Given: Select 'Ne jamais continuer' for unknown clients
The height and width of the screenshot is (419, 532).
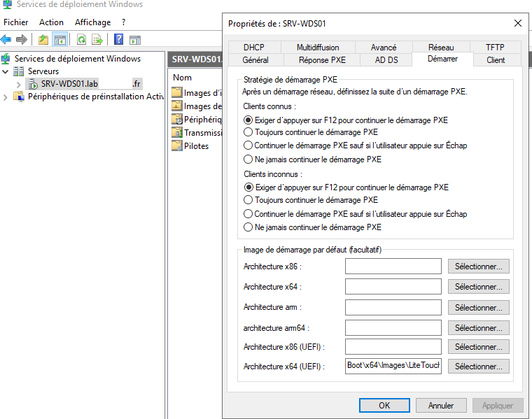Looking at the screenshot, I should tap(248, 227).
